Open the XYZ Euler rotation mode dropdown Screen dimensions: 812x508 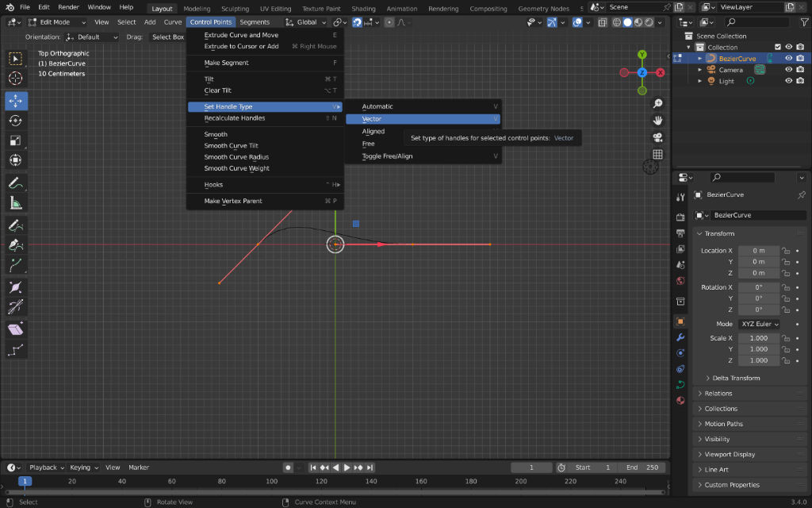760,324
